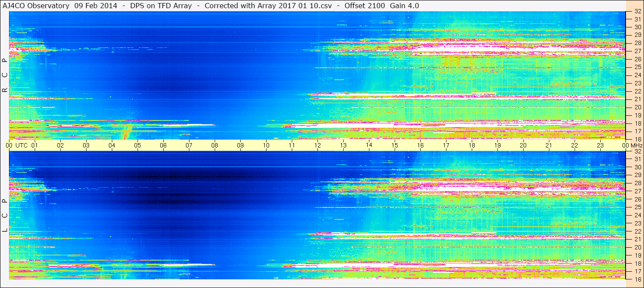Viewport: 644px width, 288px height.
Task: Click the 23 MHz label in LCP panel
Action: click(637, 223)
